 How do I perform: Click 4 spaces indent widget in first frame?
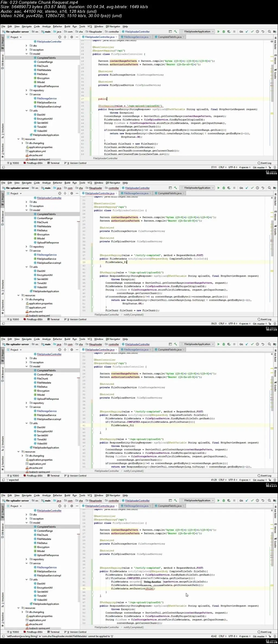tap(245, 167)
